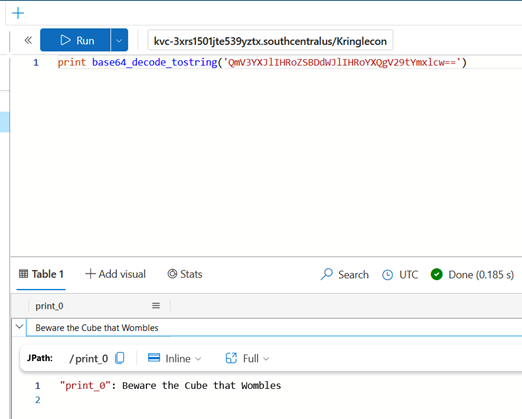Click the green Done status checkmark
Image resolution: width=522 pixels, height=419 pixels.
(x=436, y=274)
